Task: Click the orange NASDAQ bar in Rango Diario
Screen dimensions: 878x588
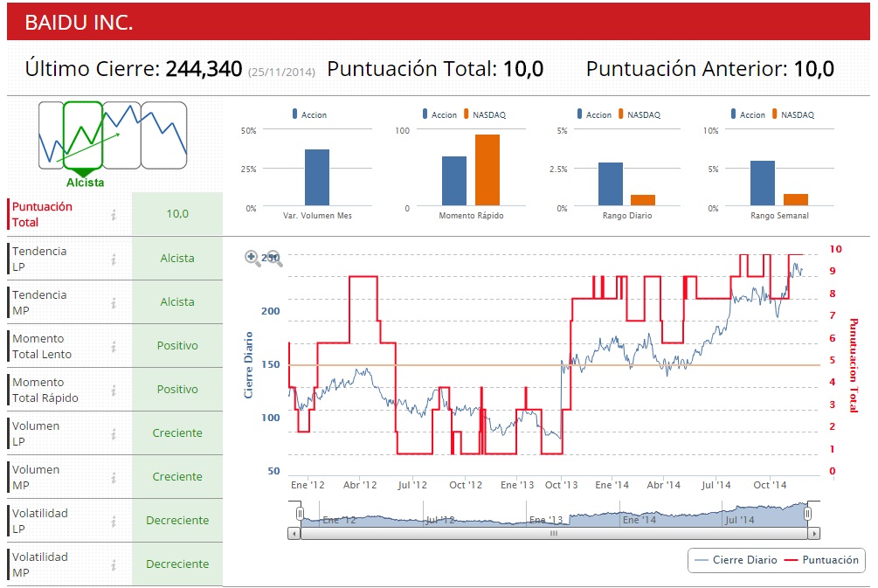Action: coord(643,200)
